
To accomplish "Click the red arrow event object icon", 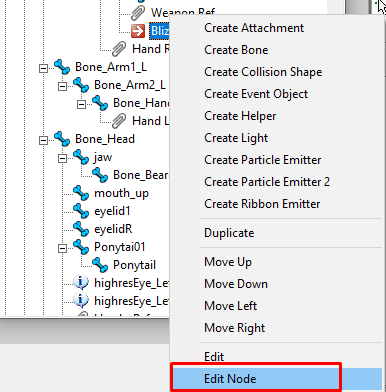I will pyautogui.click(x=138, y=31).
